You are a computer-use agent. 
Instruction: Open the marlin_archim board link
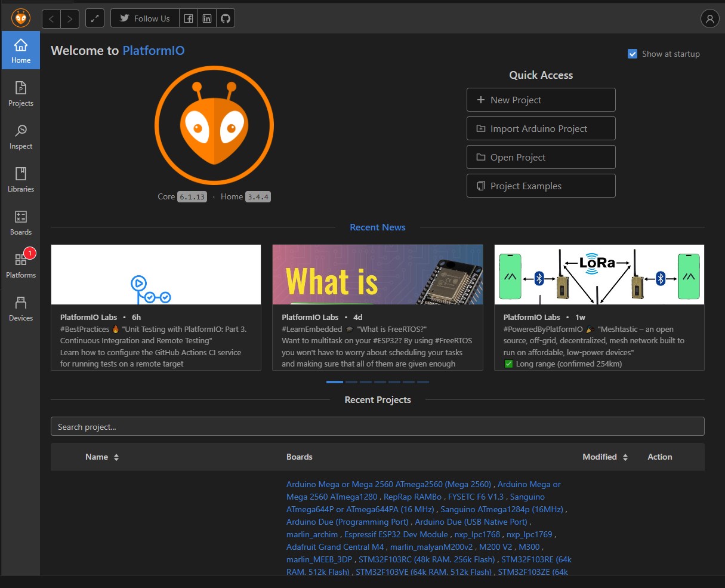(x=312, y=534)
